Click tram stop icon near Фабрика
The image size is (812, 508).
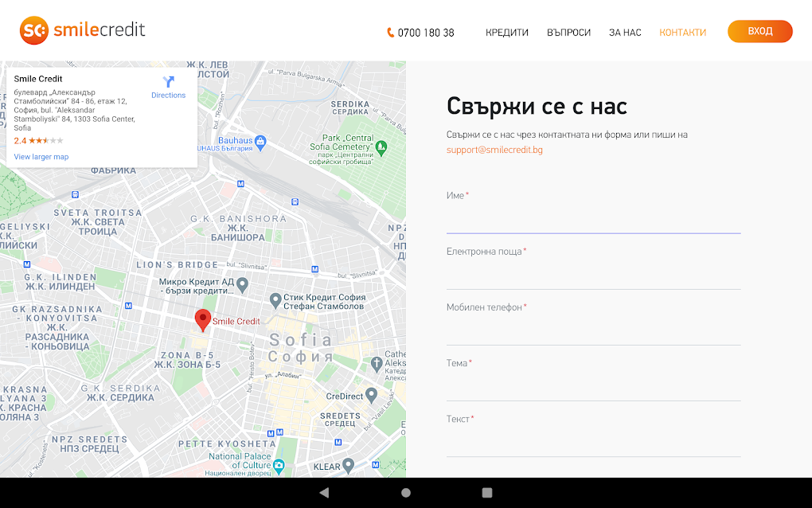click(75, 195)
